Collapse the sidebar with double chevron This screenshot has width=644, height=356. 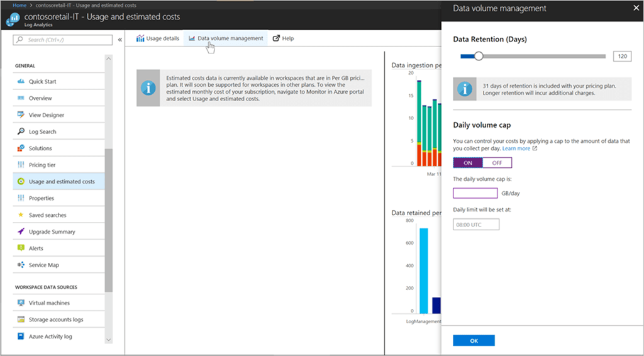(120, 40)
